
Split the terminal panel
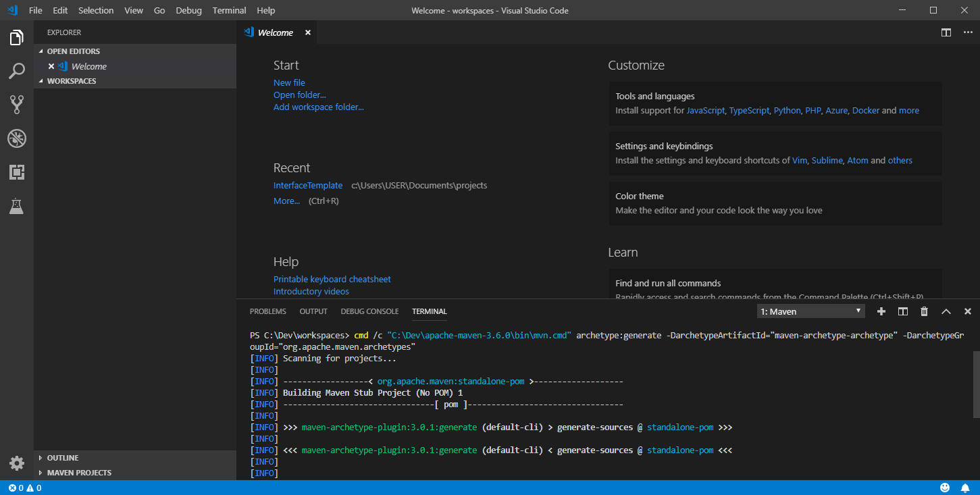pyautogui.click(x=903, y=311)
